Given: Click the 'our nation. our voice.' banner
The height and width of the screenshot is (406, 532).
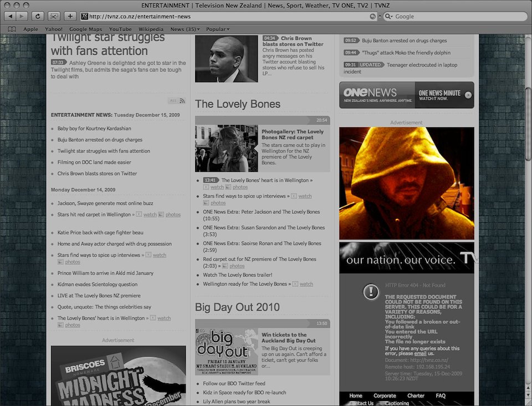Looking at the screenshot, I should pyautogui.click(x=406, y=258).
